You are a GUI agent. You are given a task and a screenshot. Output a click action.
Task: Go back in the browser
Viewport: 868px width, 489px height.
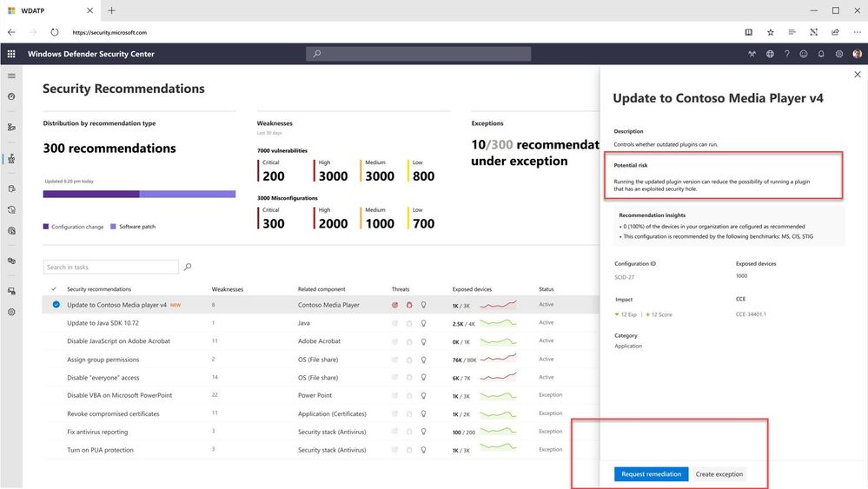pyautogui.click(x=11, y=32)
